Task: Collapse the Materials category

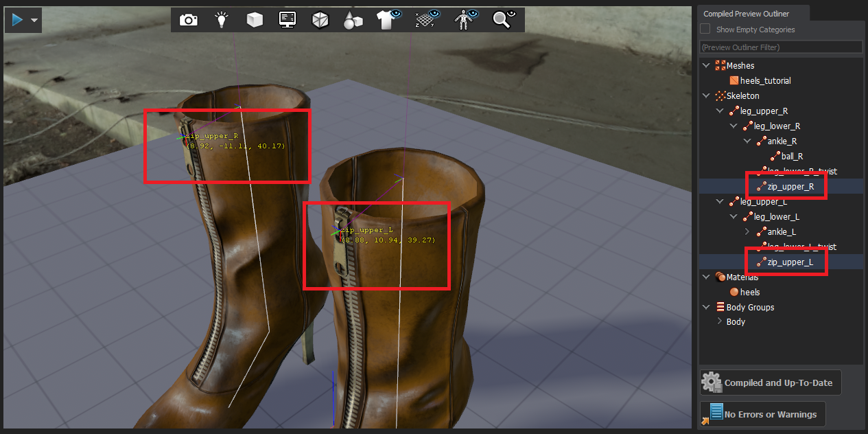Action: 706,277
